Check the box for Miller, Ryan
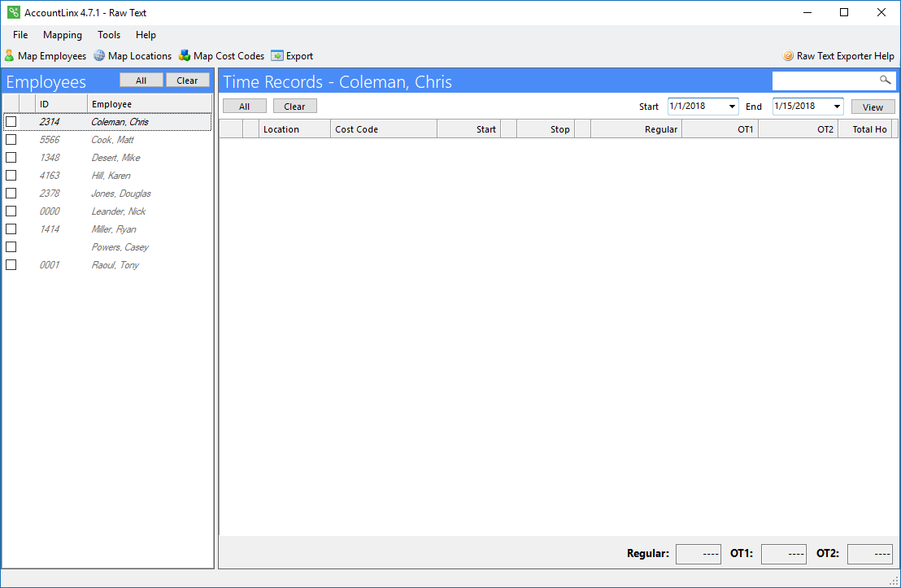 tap(11, 229)
